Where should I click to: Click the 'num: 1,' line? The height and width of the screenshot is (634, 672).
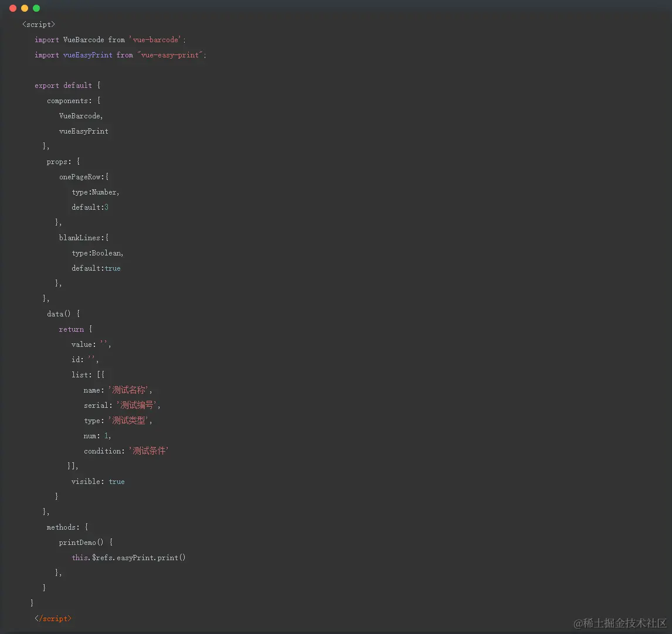pos(97,436)
